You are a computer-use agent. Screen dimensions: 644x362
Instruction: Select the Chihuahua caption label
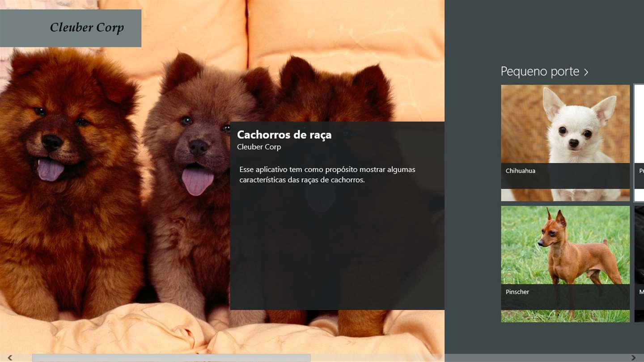(x=521, y=171)
